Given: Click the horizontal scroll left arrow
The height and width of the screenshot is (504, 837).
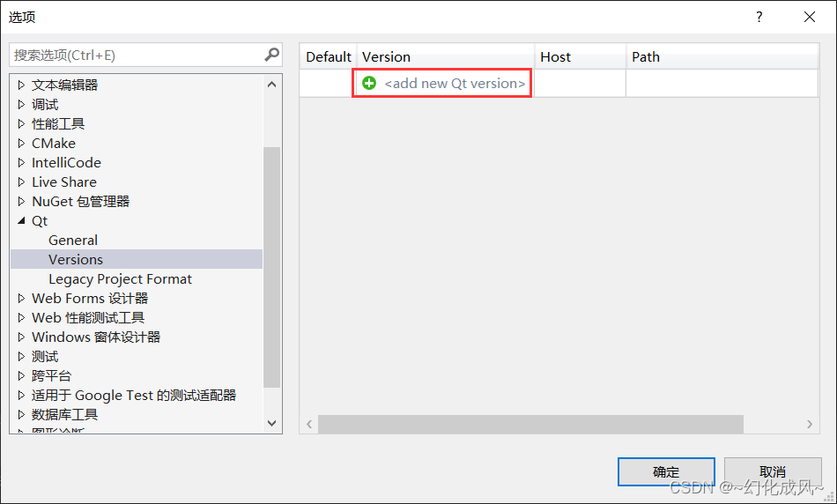Looking at the screenshot, I should (309, 424).
